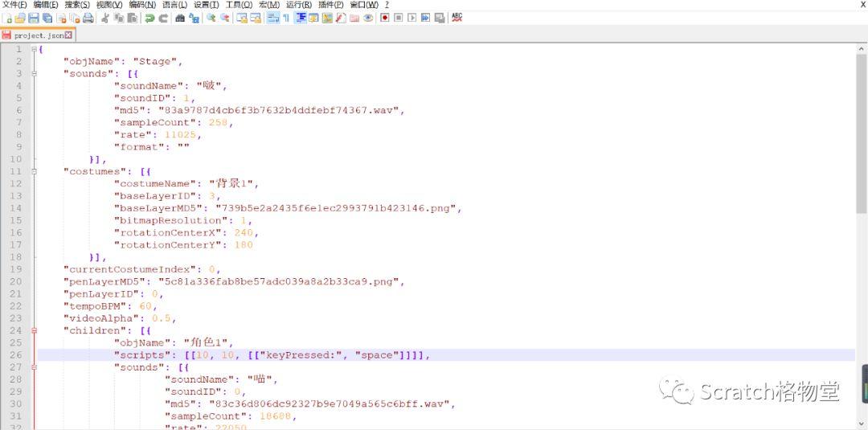Open the 工具(O) menu
Viewport: 868px width, 430px height.
[x=240, y=5]
